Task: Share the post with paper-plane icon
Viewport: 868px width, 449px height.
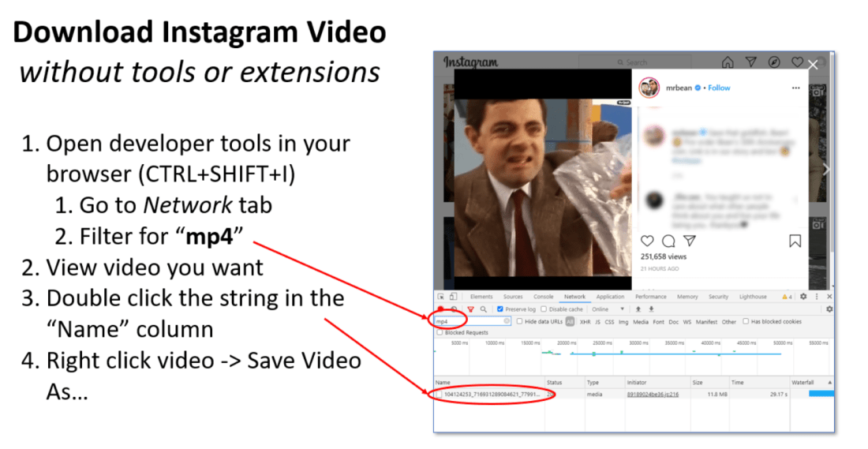Action: click(x=689, y=241)
